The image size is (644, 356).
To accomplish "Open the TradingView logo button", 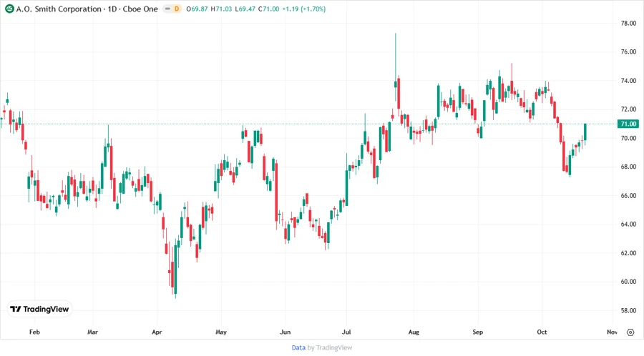I will [x=39, y=310].
